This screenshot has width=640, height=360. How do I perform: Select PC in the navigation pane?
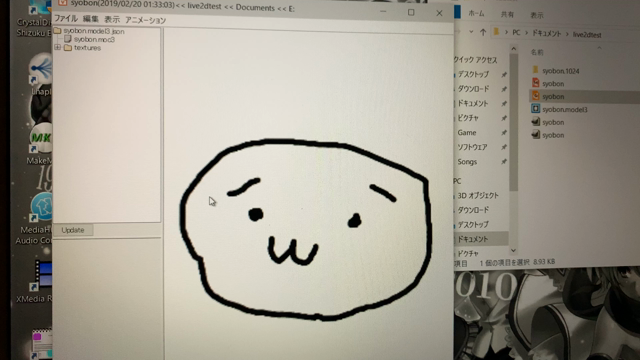coord(458,181)
